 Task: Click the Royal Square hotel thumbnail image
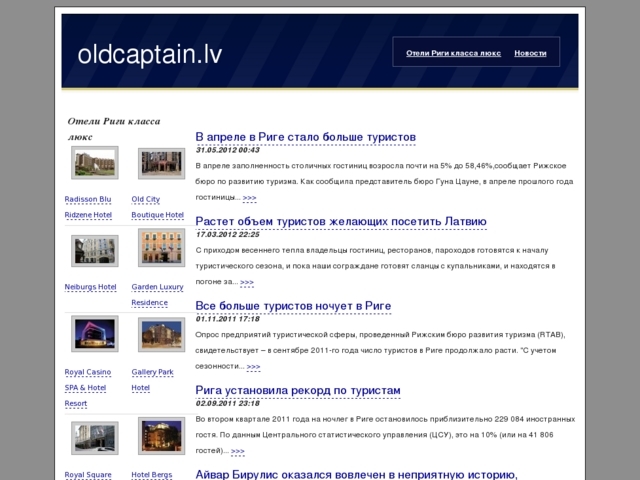95,437
